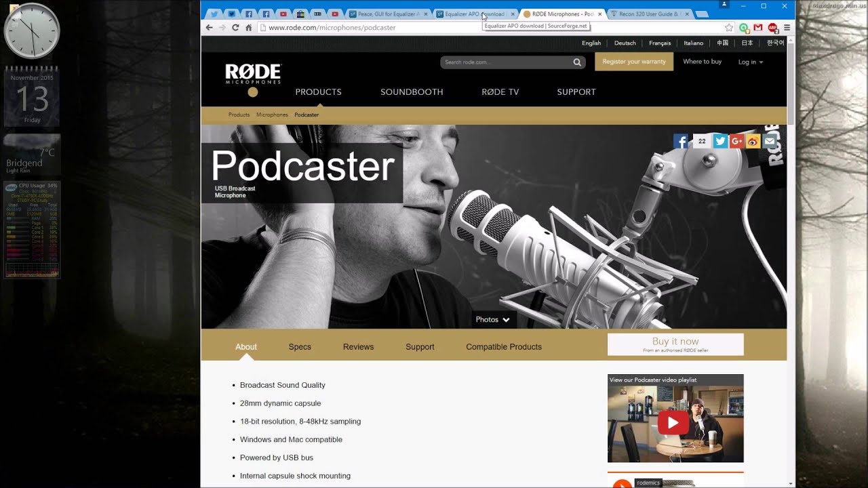
Task: Click the Podcaster video playlist thumbnail title
Action: click(652, 380)
